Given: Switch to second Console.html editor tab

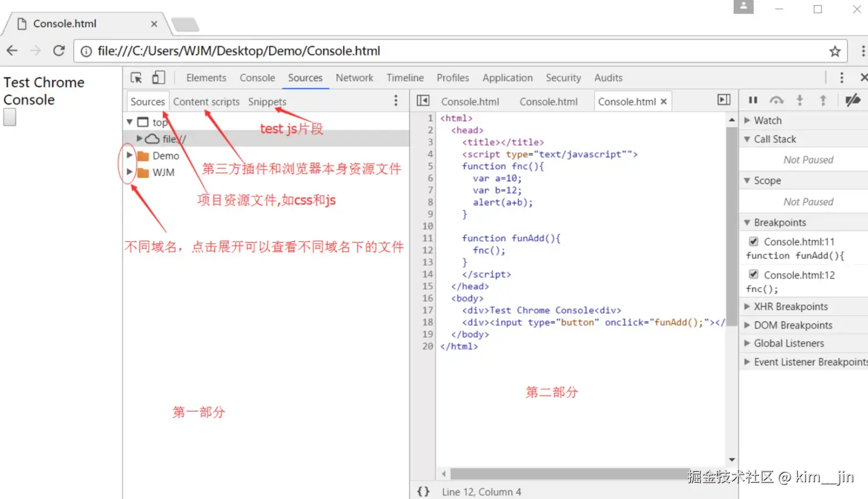Looking at the screenshot, I should coord(549,101).
